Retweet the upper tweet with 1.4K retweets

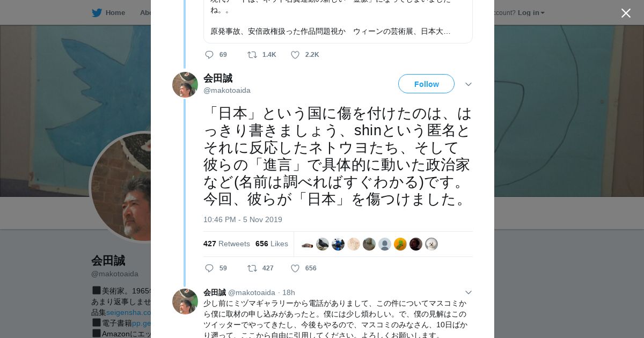pos(252,55)
